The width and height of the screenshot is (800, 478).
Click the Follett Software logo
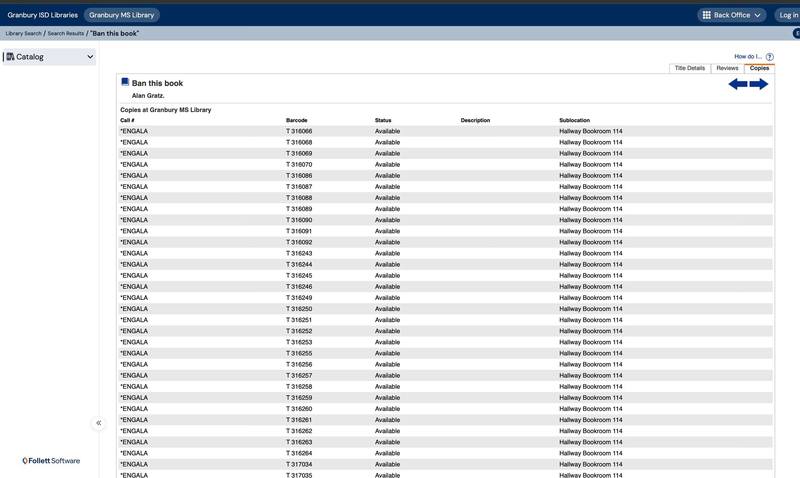51,461
